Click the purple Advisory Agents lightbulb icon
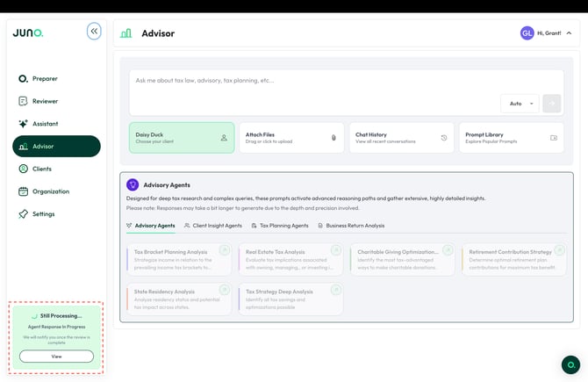Viewport: 588px width, 382px height. [133, 184]
